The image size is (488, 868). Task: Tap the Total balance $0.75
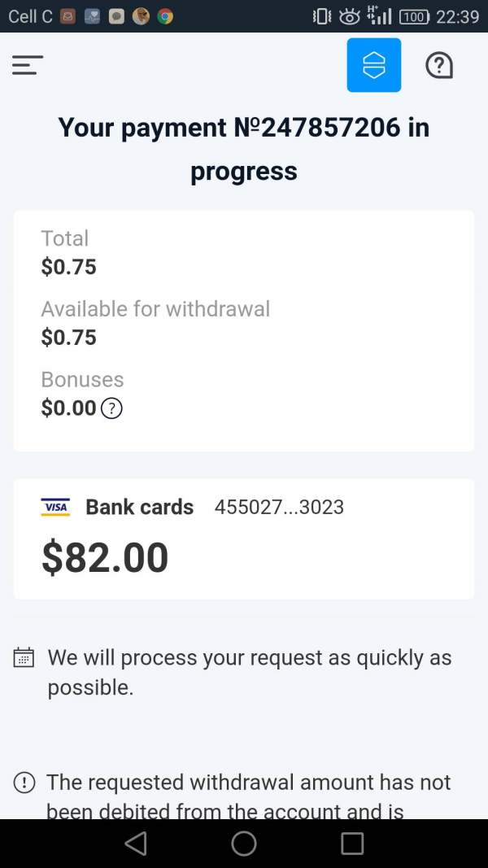[x=69, y=267]
